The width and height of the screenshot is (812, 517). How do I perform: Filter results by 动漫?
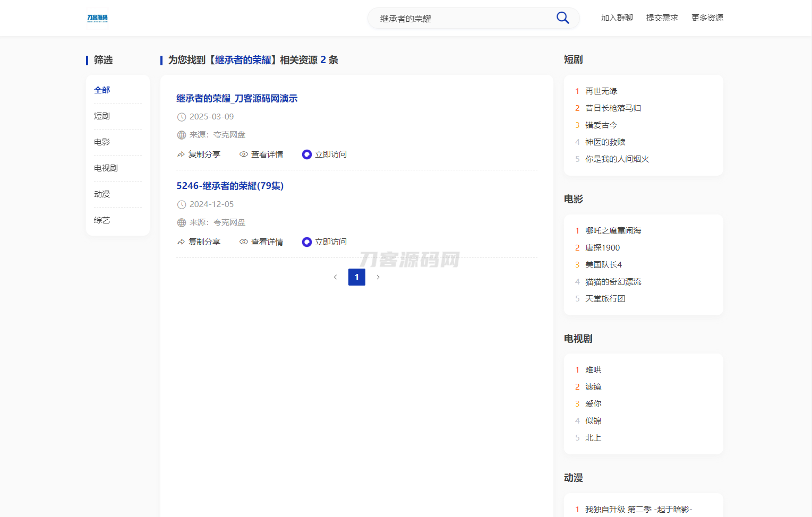click(x=102, y=194)
